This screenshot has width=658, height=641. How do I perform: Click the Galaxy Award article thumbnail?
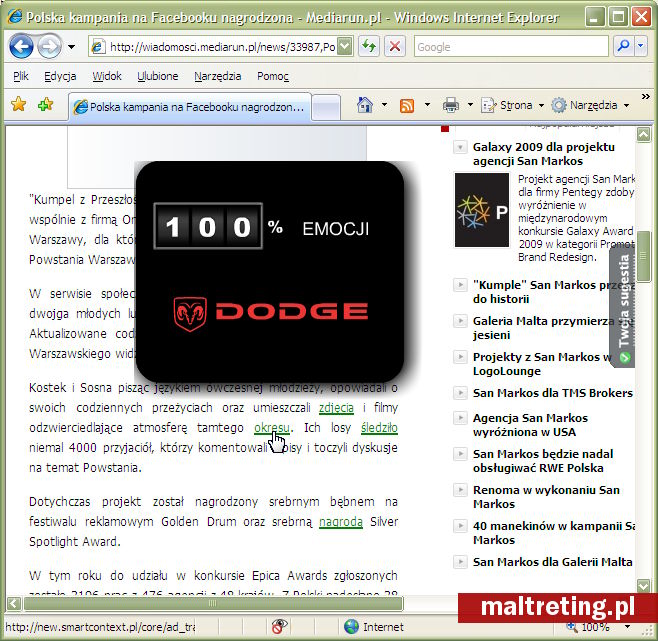[482, 210]
